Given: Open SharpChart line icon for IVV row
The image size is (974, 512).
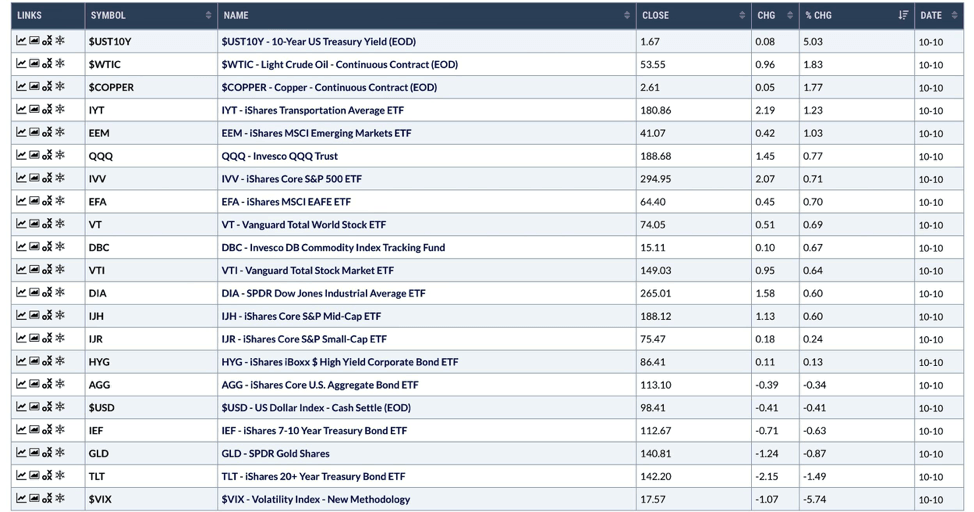Looking at the screenshot, I should tap(21, 178).
